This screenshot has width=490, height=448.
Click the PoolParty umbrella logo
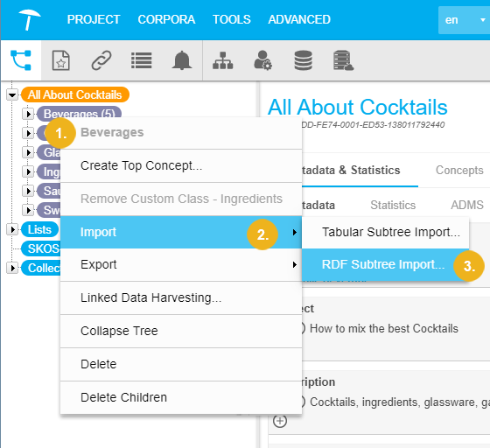29,19
